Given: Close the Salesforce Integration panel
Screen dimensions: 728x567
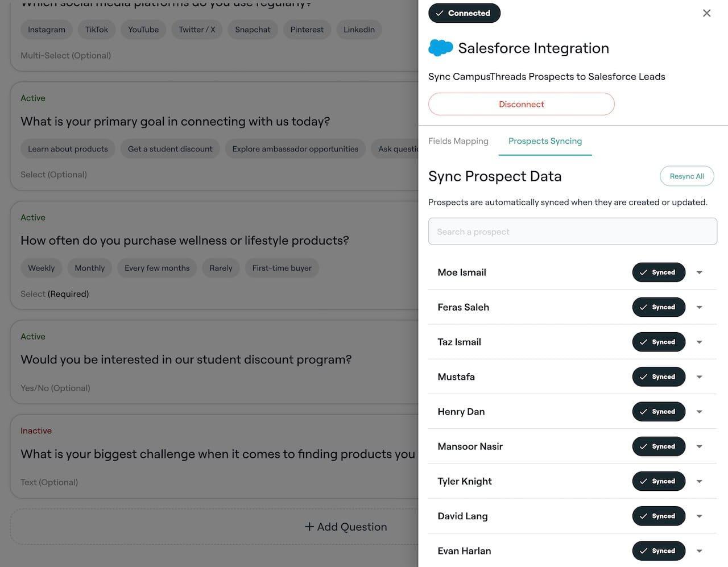Looking at the screenshot, I should (x=706, y=13).
